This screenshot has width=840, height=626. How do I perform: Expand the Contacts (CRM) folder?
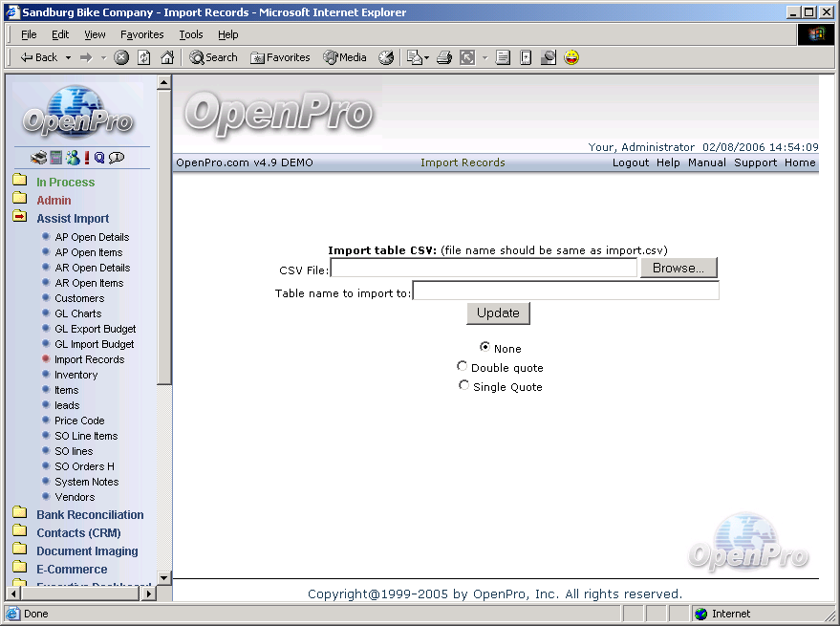point(20,532)
